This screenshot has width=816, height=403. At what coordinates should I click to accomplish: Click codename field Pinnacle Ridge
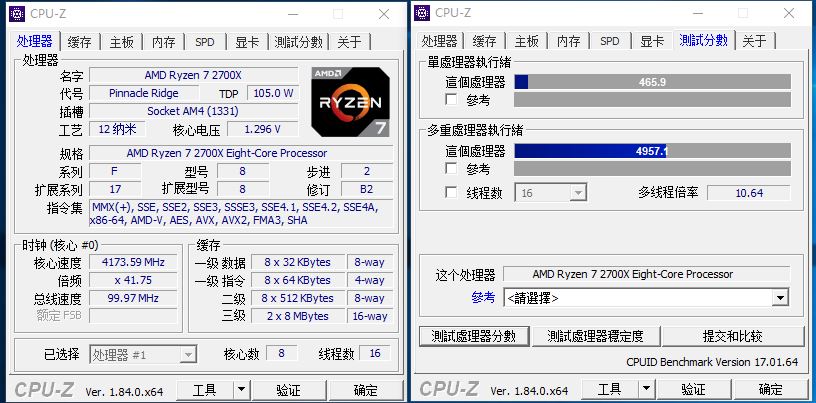pos(144,93)
